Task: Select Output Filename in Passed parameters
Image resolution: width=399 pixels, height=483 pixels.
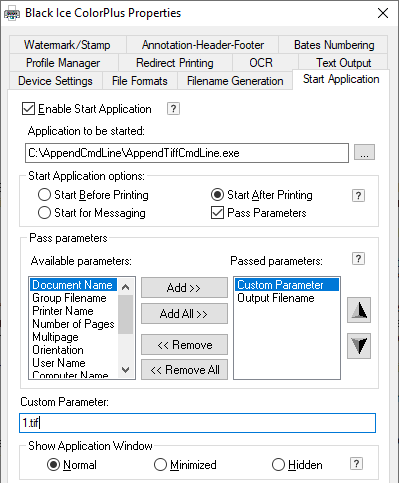Action: click(276, 298)
